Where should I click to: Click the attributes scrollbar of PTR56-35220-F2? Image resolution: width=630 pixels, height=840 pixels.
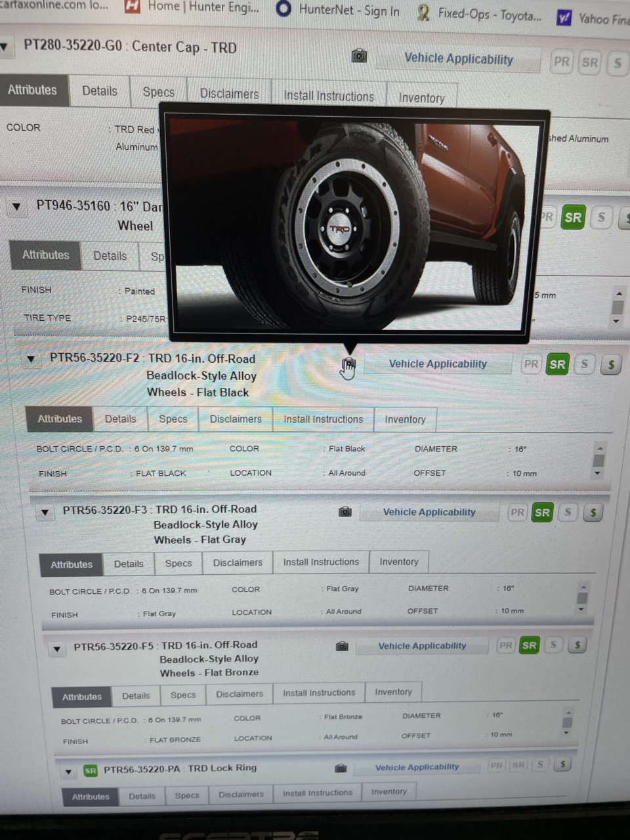click(x=598, y=460)
